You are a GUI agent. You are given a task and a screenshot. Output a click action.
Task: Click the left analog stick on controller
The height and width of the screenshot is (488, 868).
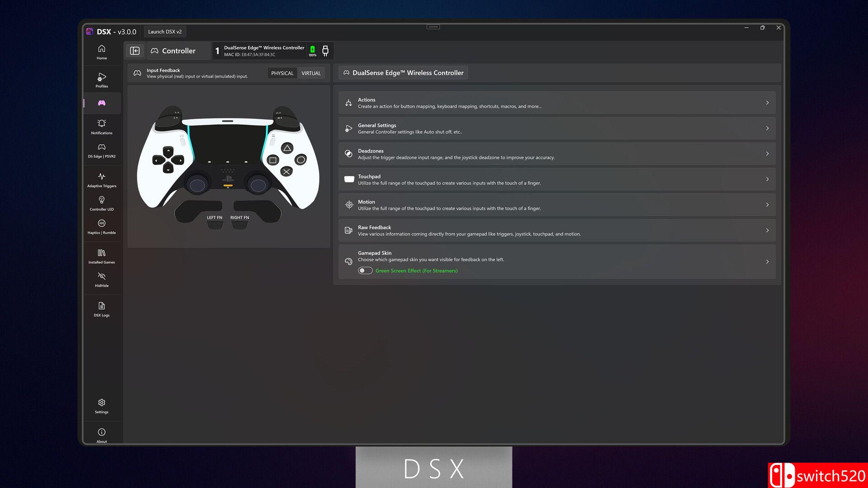point(197,184)
